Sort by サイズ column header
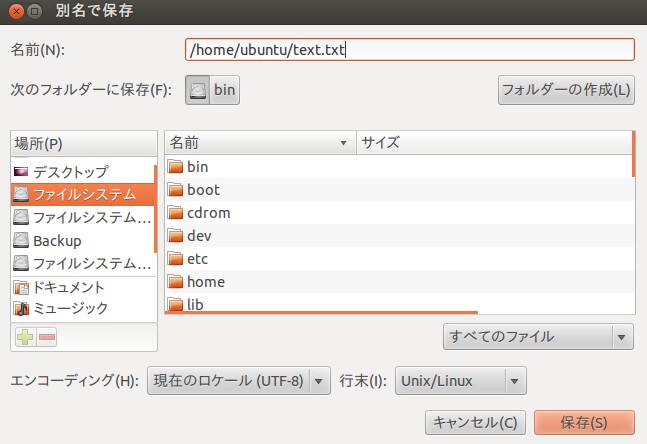647x444 pixels. [x=494, y=143]
